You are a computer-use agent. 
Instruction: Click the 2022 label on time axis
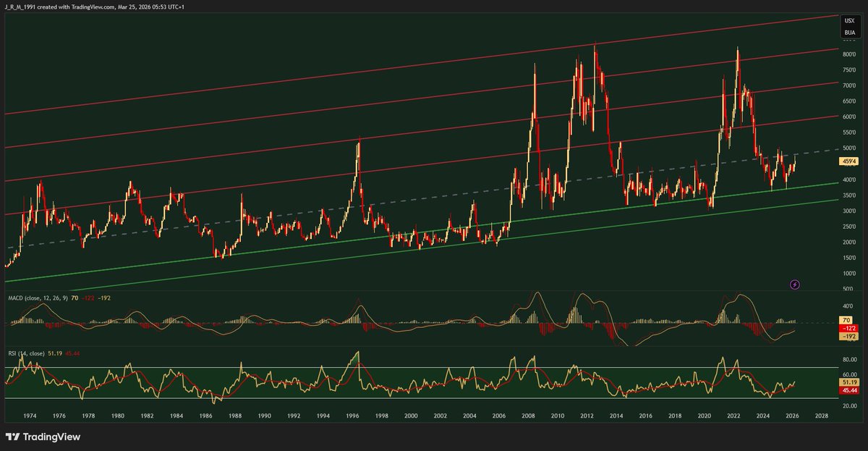coord(733,417)
